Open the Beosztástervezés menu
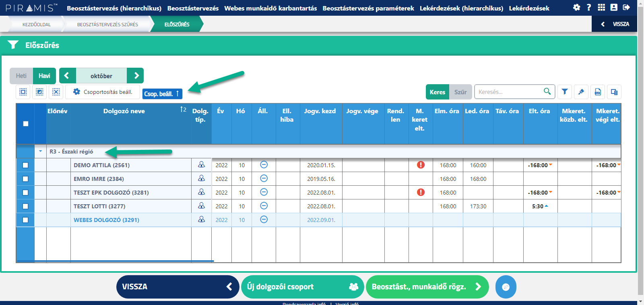The width and height of the screenshot is (644, 305). click(193, 8)
